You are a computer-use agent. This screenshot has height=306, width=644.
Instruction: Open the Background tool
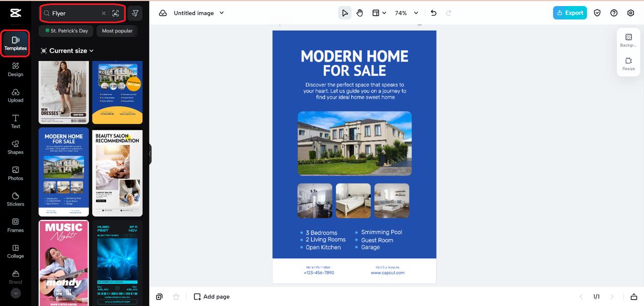point(628,40)
